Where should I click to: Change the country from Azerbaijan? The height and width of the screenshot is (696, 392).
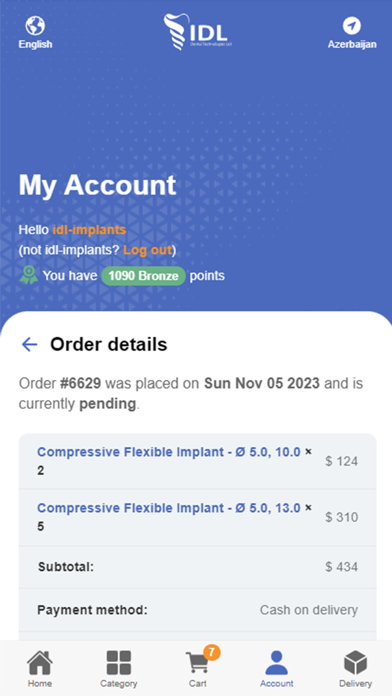point(352,44)
